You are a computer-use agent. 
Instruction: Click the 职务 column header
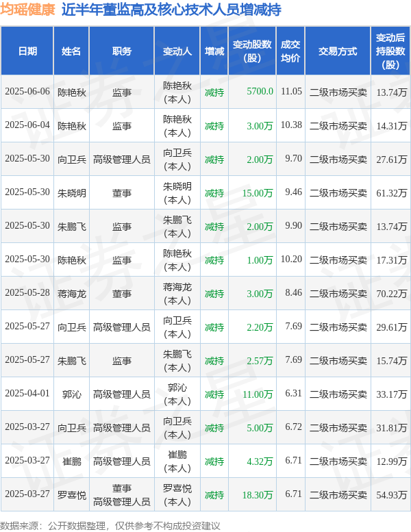tap(122, 51)
